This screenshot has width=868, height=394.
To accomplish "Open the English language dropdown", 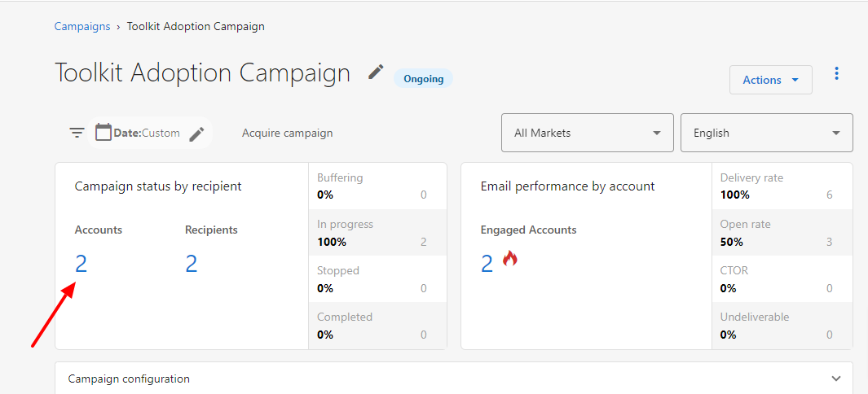I will click(x=766, y=133).
